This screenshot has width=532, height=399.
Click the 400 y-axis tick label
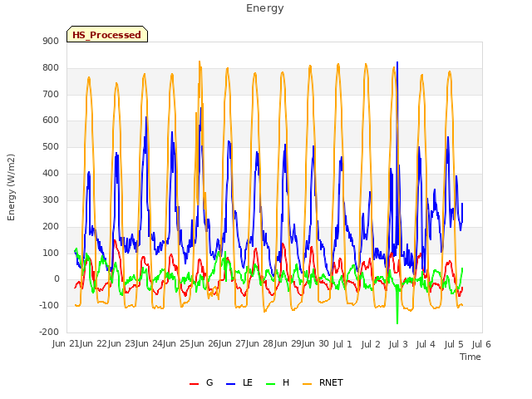pos(51,174)
